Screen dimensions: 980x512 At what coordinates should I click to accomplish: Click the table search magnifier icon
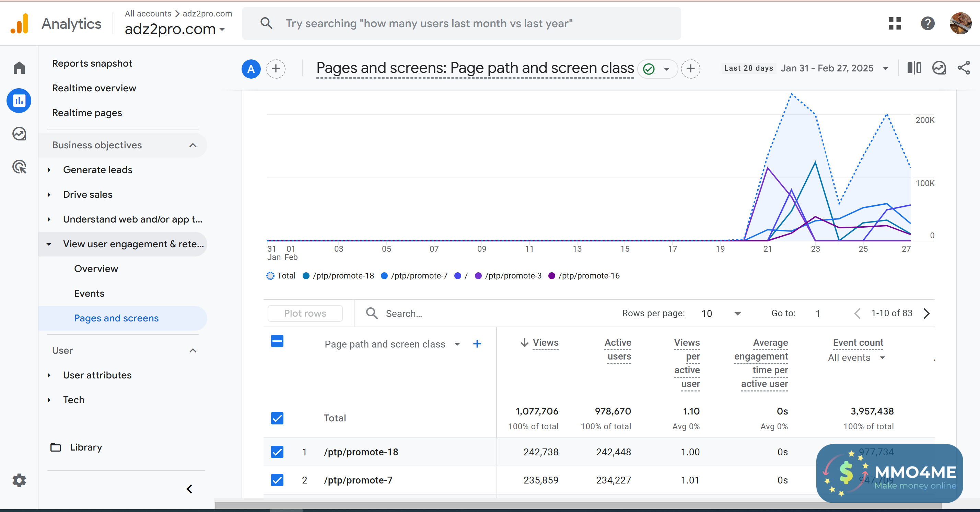pyautogui.click(x=372, y=313)
